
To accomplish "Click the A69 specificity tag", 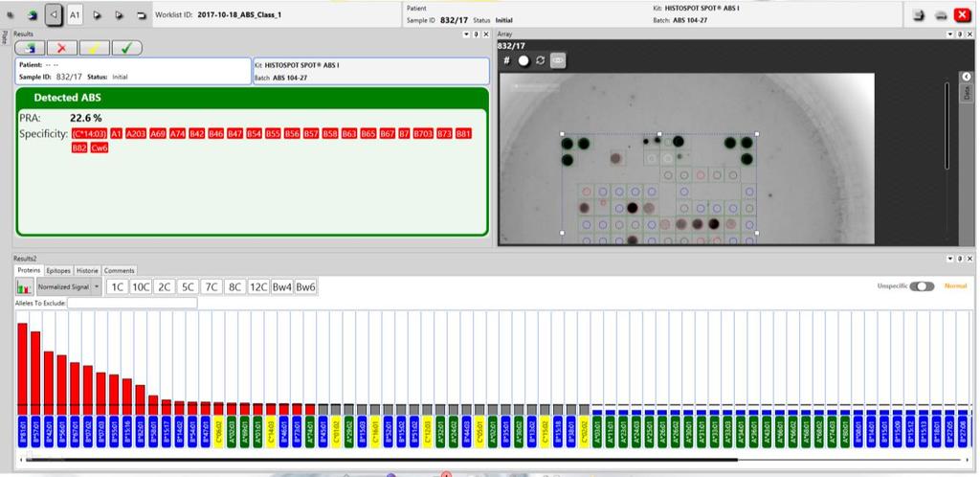I will (158, 134).
